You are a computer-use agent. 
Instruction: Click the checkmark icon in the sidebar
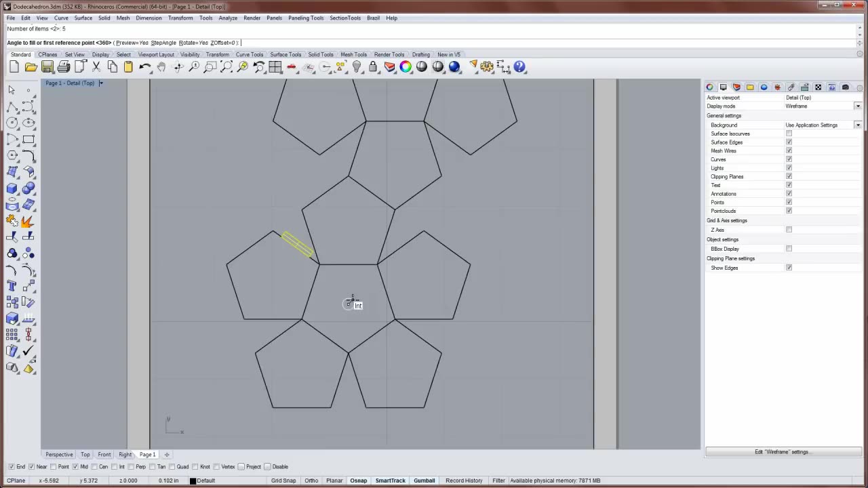pos(28,350)
